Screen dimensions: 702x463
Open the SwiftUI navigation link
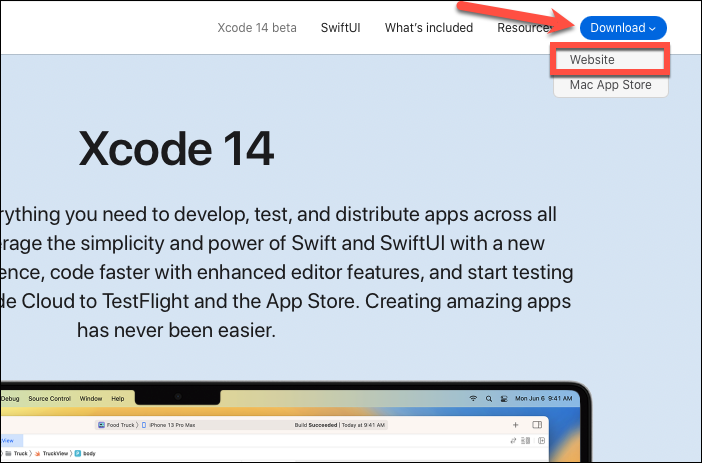(340, 28)
